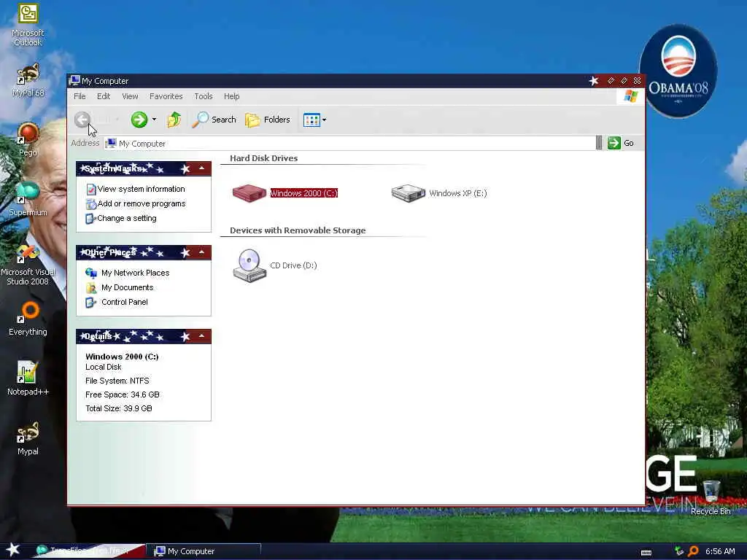Go up one folder level
Viewport: 747px width, 560px height.
click(174, 120)
